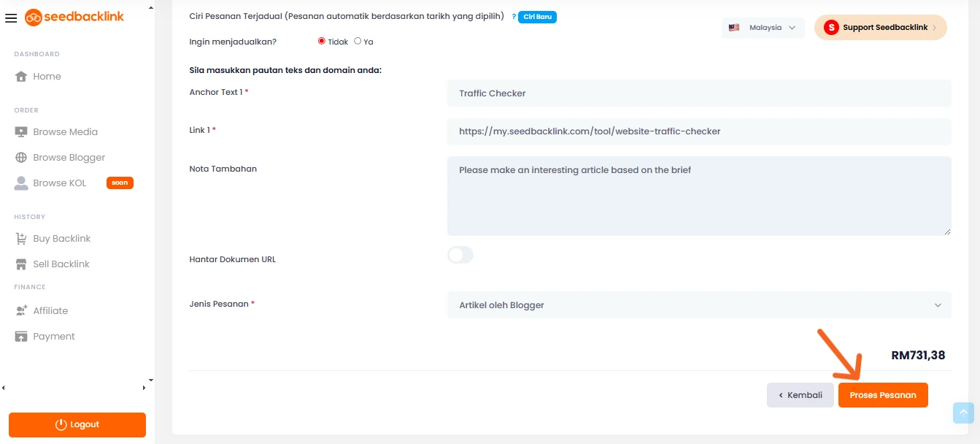Click the Affiliate people icon
Image resolution: width=980 pixels, height=444 pixels.
pos(20,311)
